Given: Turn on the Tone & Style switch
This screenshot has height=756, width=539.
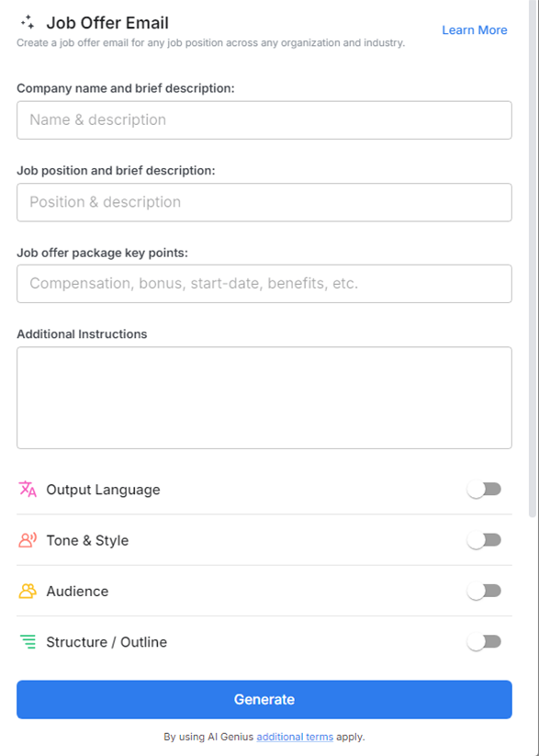Looking at the screenshot, I should click(x=485, y=540).
